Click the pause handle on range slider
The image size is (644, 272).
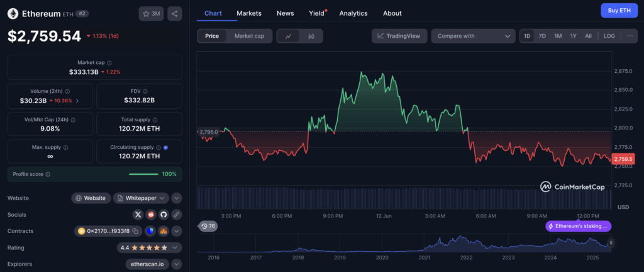click(x=611, y=242)
